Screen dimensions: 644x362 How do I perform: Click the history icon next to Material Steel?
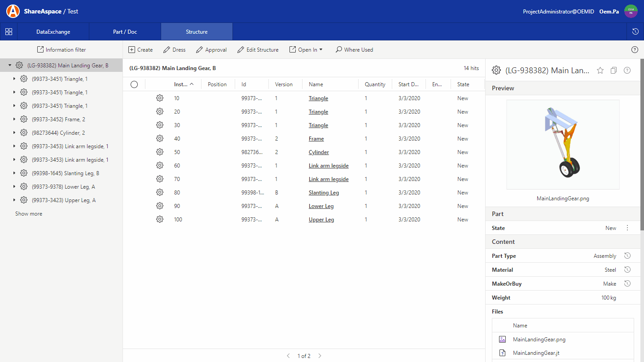pyautogui.click(x=627, y=269)
